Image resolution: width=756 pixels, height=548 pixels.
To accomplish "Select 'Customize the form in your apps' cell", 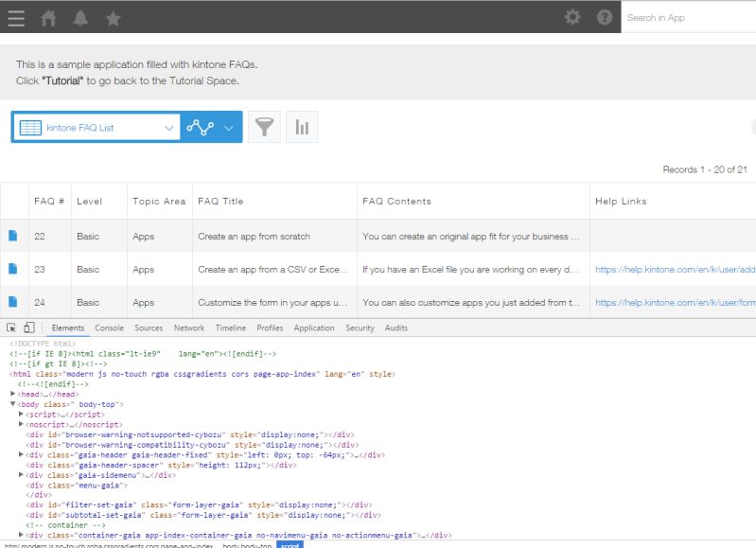I will click(274, 303).
